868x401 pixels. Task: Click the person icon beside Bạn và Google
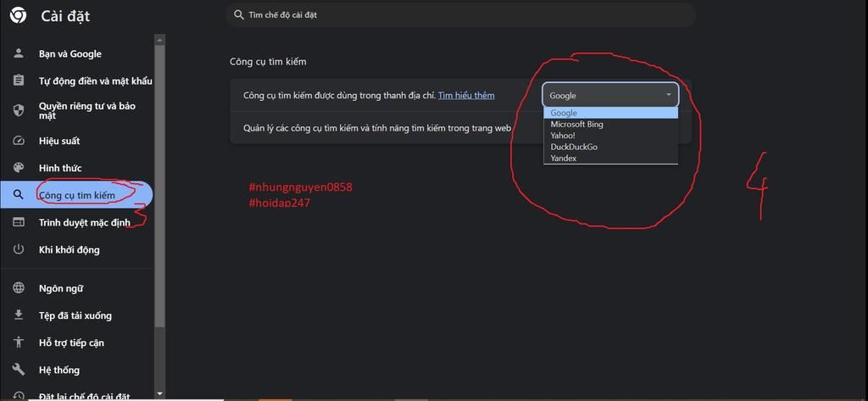pos(19,53)
